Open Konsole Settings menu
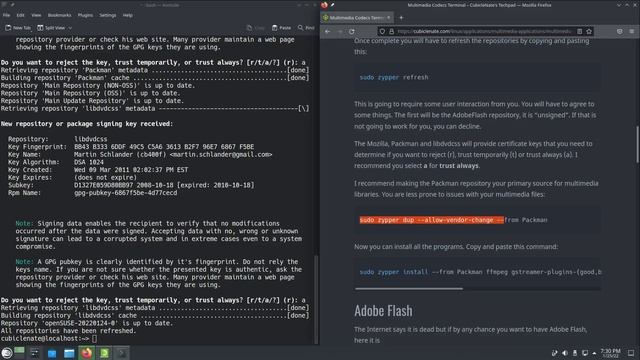The width and height of the screenshot is (640, 360). click(108, 15)
